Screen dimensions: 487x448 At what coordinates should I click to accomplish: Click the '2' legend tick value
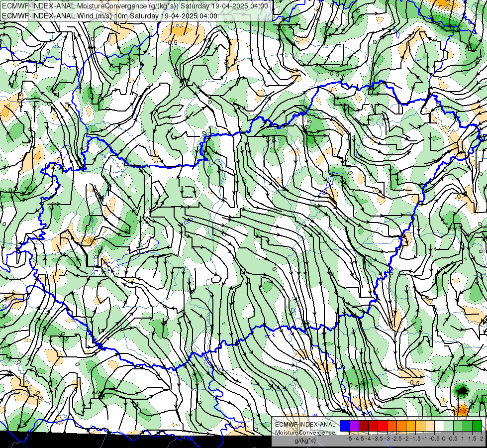click(482, 439)
